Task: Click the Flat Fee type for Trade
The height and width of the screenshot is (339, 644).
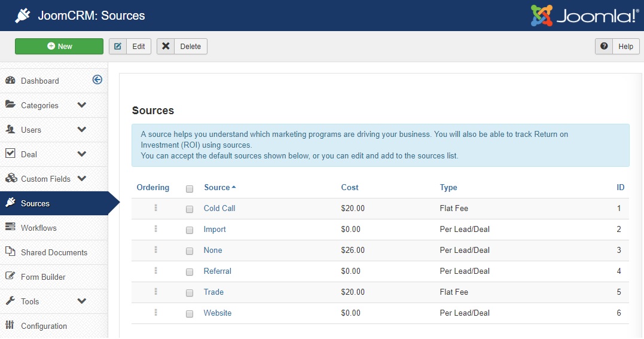Action: click(x=454, y=292)
